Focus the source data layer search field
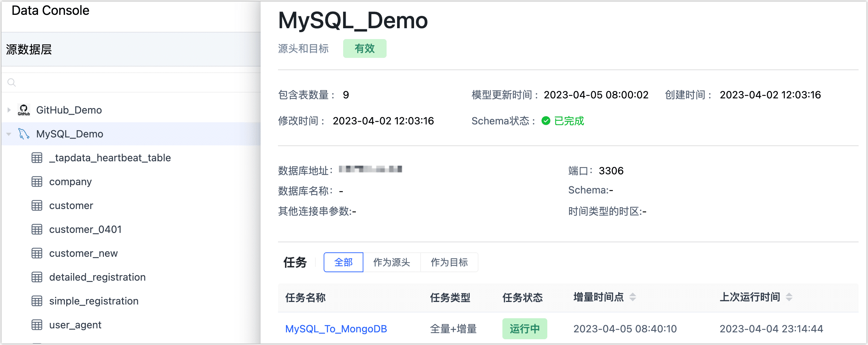Image resolution: width=868 pixels, height=345 pixels. (131, 82)
